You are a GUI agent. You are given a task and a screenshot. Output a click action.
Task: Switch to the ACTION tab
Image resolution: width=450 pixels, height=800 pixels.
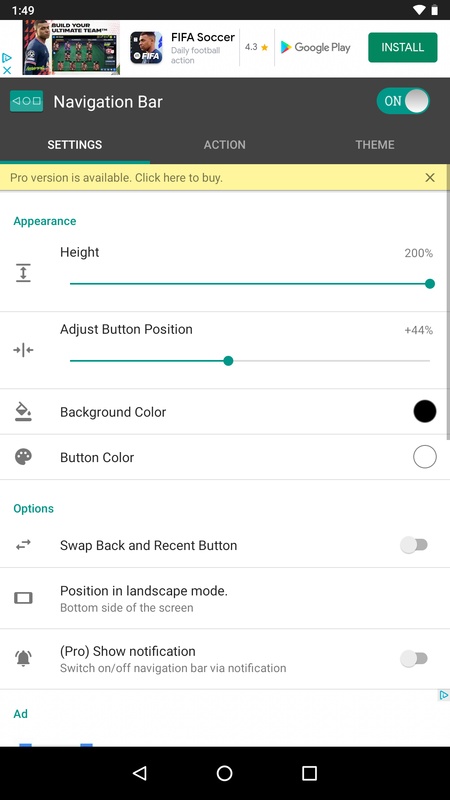pyautogui.click(x=224, y=145)
